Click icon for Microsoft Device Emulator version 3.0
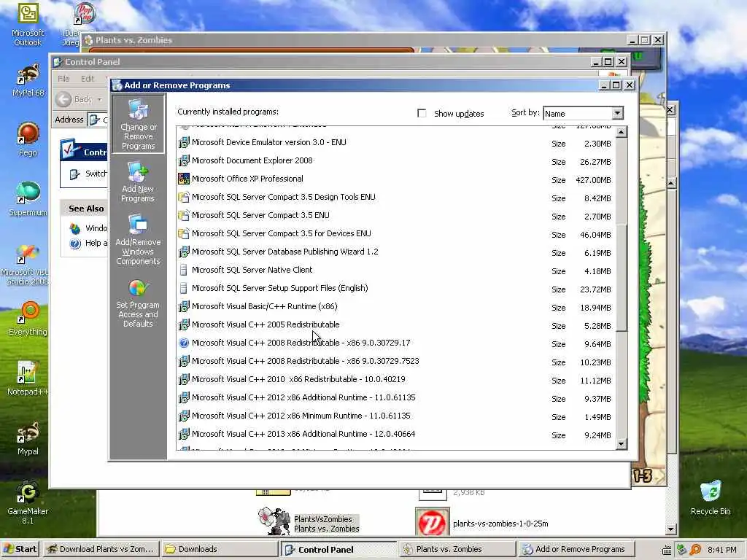747x560 pixels. (183, 142)
